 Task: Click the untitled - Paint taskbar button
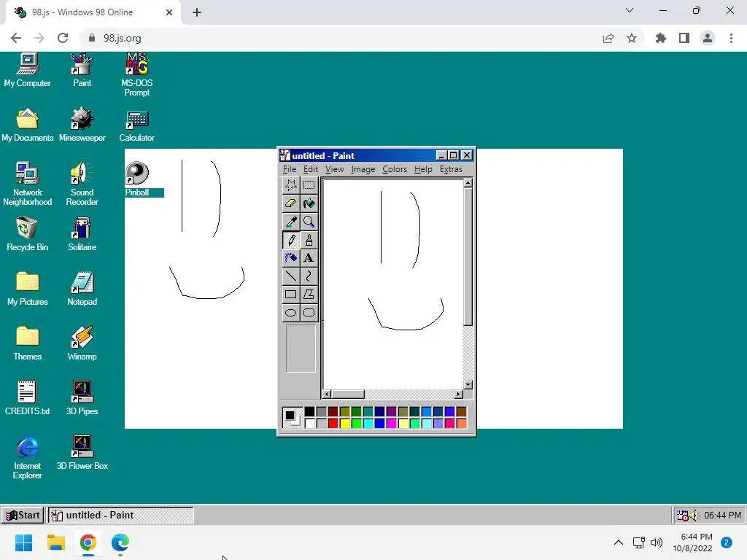click(x=121, y=516)
